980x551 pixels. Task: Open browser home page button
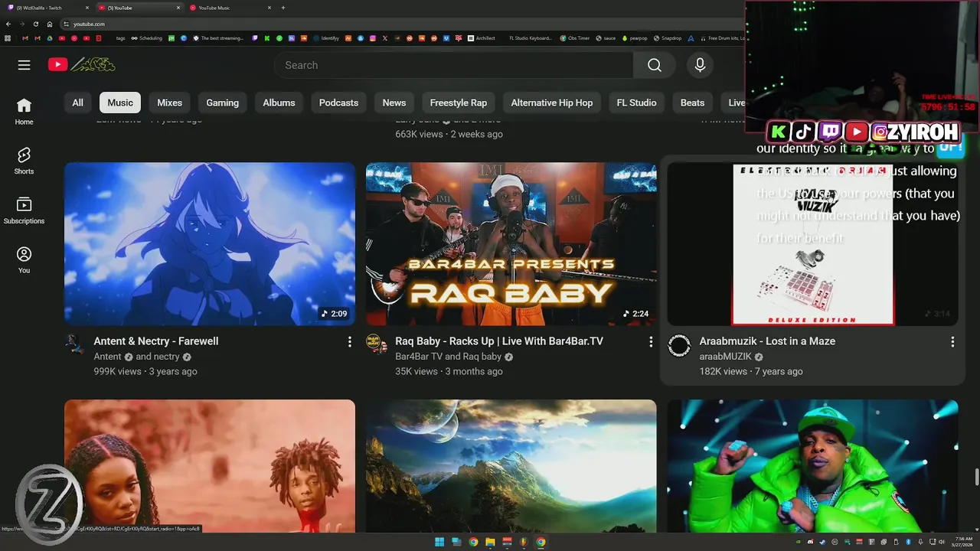(50, 24)
